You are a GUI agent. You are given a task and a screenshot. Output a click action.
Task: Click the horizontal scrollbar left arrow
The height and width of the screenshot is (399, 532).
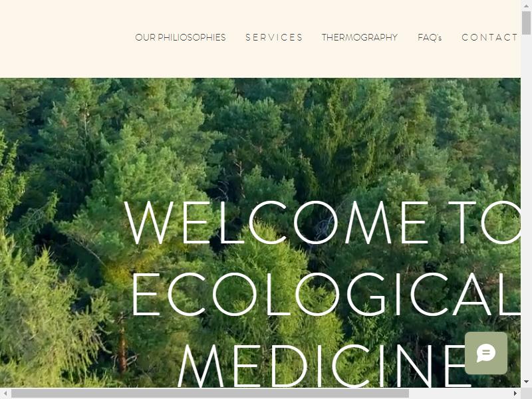pyautogui.click(x=5, y=393)
